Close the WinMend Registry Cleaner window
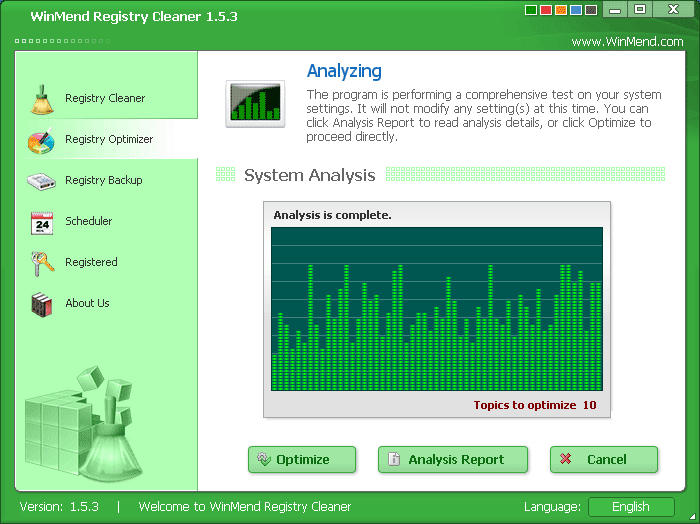The width and height of the screenshot is (700, 524). [673, 9]
